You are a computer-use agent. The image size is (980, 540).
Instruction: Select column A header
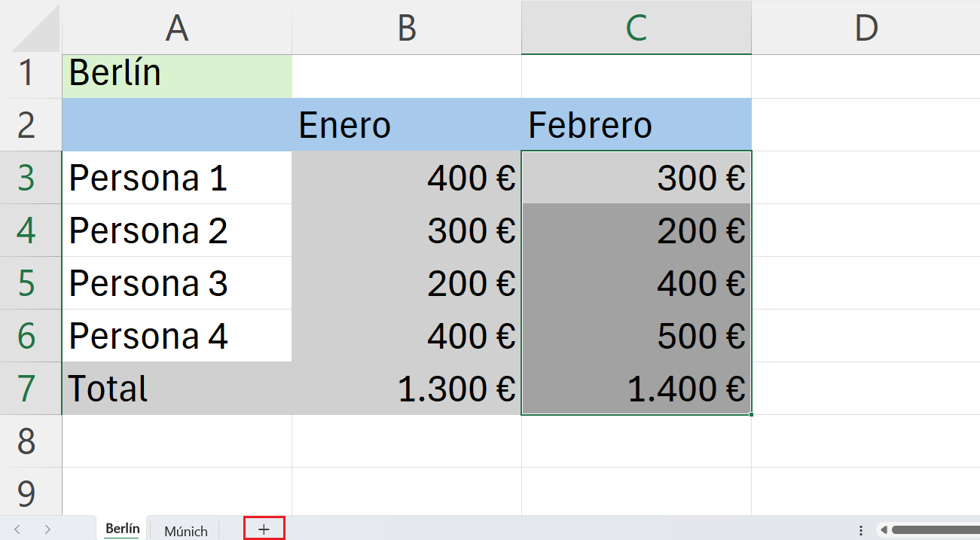click(x=177, y=27)
